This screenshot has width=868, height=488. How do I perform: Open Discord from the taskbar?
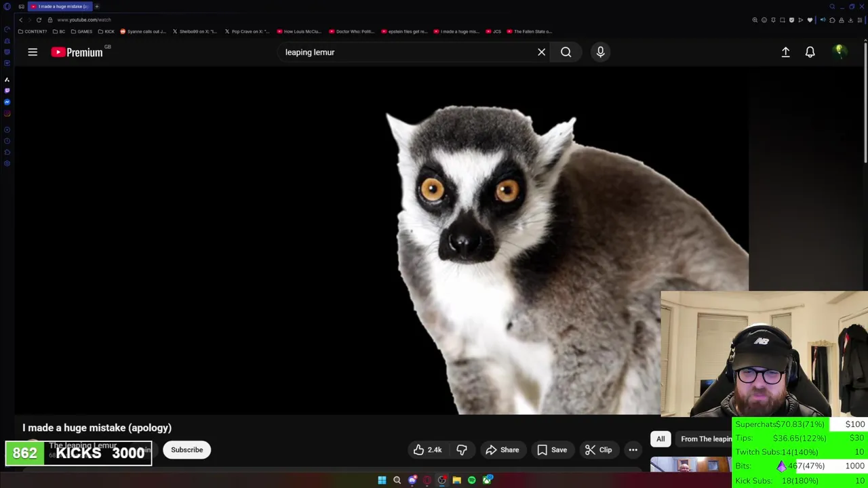412,481
